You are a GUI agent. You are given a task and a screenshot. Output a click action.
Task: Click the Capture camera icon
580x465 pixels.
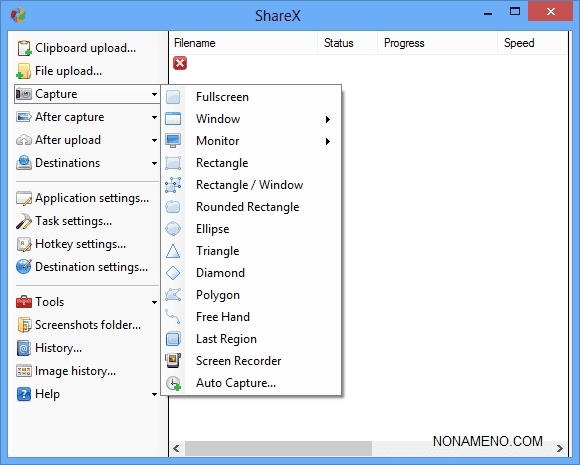click(24, 94)
